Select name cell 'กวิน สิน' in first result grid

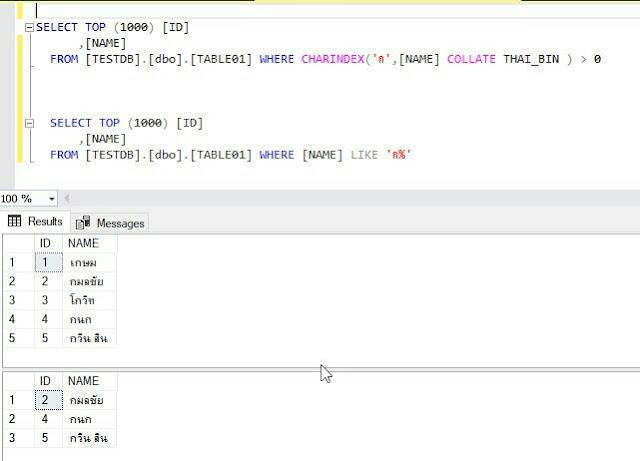click(x=89, y=338)
